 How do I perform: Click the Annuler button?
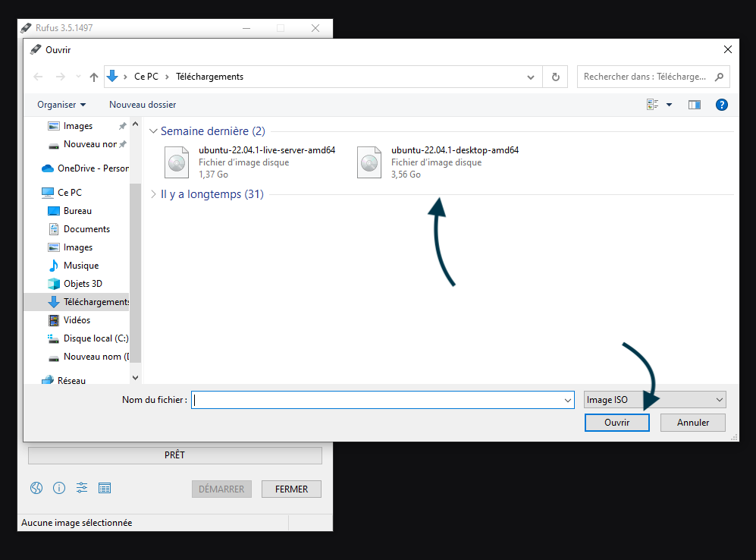click(692, 423)
